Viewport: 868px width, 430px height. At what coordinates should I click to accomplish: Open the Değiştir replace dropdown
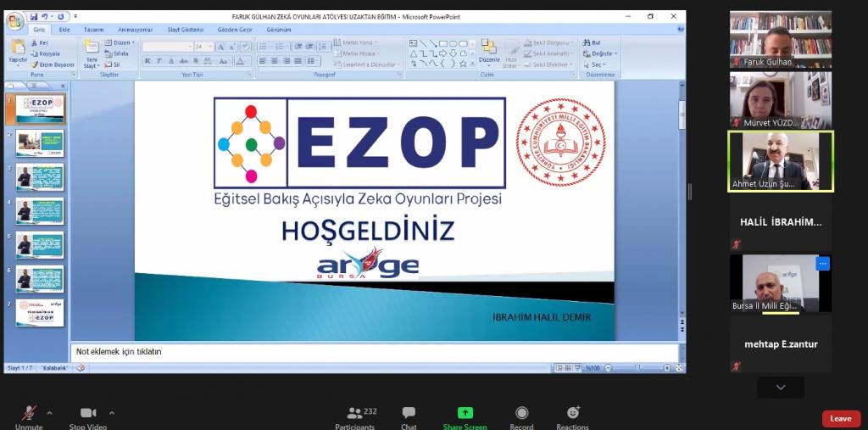point(600,53)
